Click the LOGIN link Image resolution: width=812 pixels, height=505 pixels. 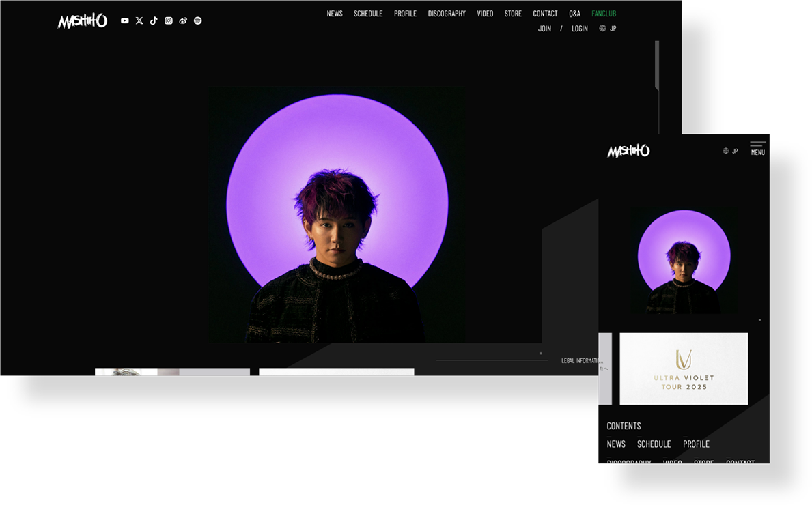coord(580,29)
